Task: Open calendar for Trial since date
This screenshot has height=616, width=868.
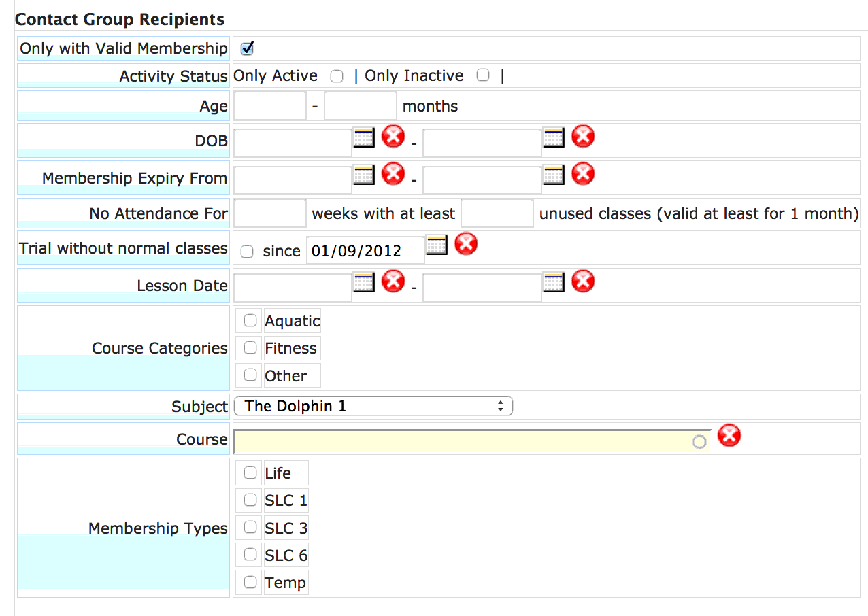Action: coord(437,244)
